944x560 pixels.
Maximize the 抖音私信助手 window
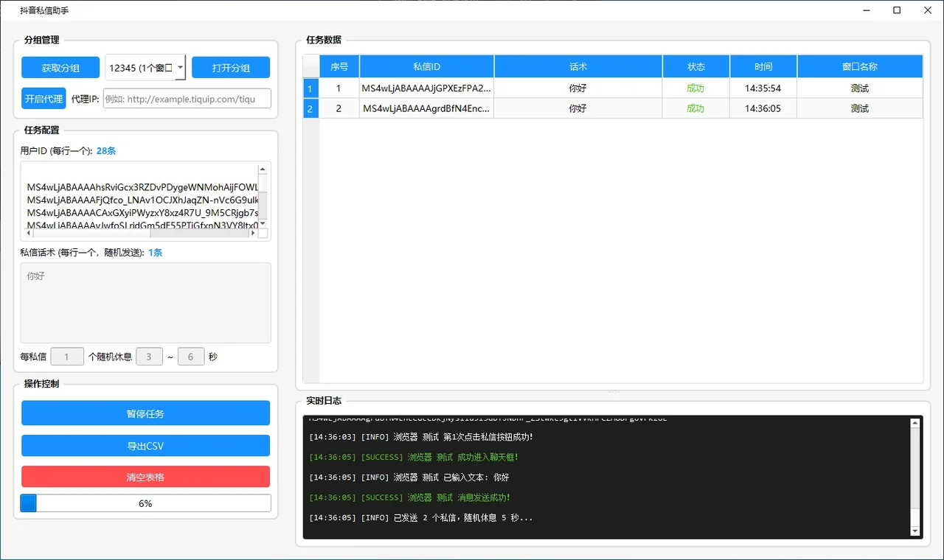[x=897, y=10]
